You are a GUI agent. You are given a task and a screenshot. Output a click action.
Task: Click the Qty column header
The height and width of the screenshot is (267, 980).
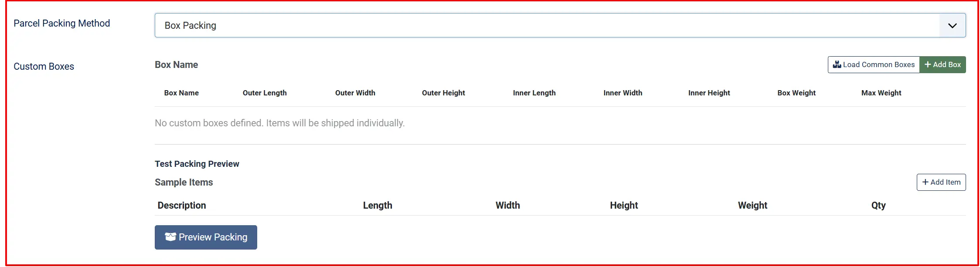tap(878, 206)
